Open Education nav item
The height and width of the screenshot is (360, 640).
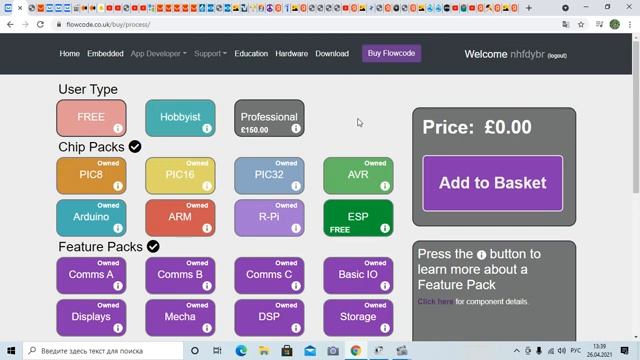(x=251, y=53)
